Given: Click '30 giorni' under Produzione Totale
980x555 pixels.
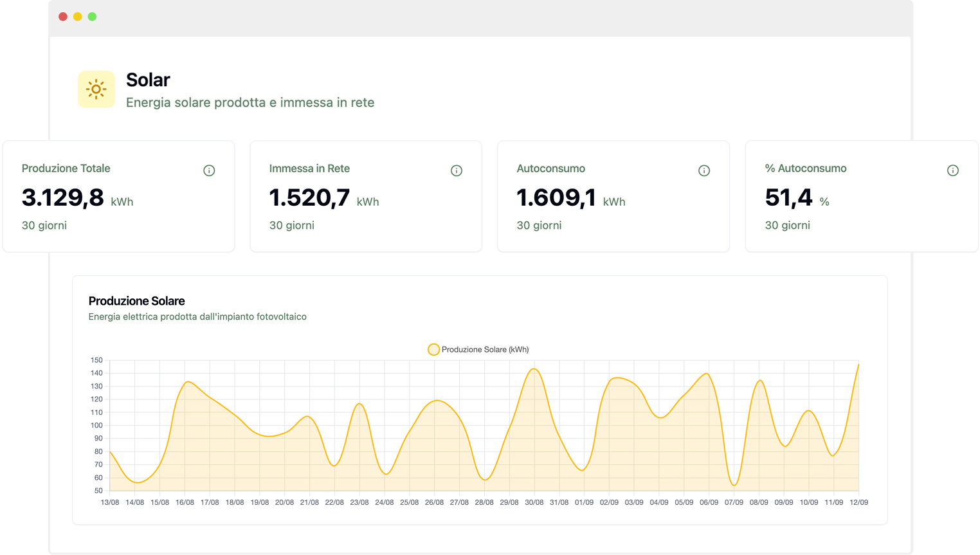Looking at the screenshot, I should [x=44, y=226].
